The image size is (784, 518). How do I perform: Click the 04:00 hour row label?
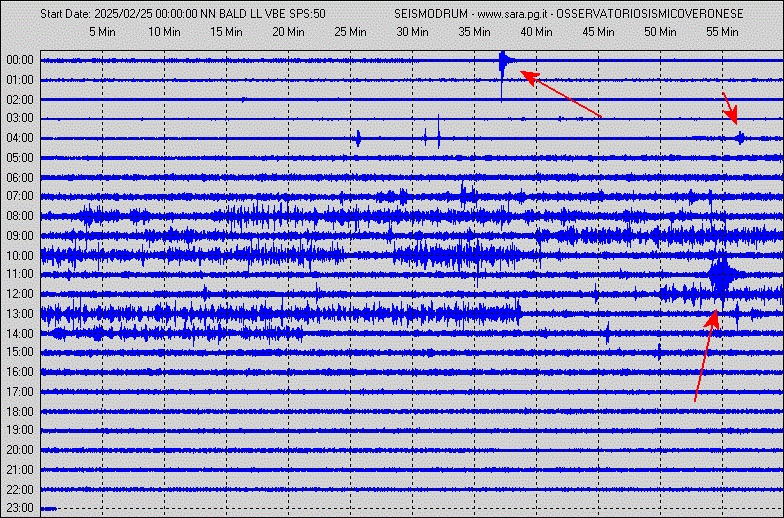[x=20, y=138]
